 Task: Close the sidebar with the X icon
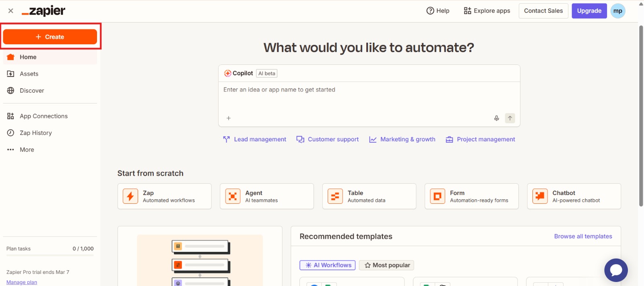pos(11,11)
